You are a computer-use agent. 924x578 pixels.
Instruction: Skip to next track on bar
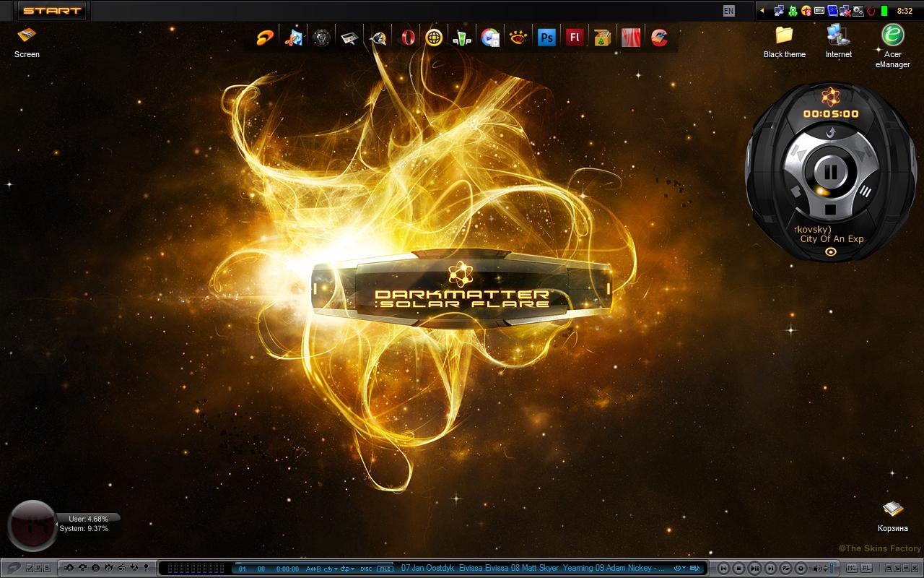click(x=770, y=569)
